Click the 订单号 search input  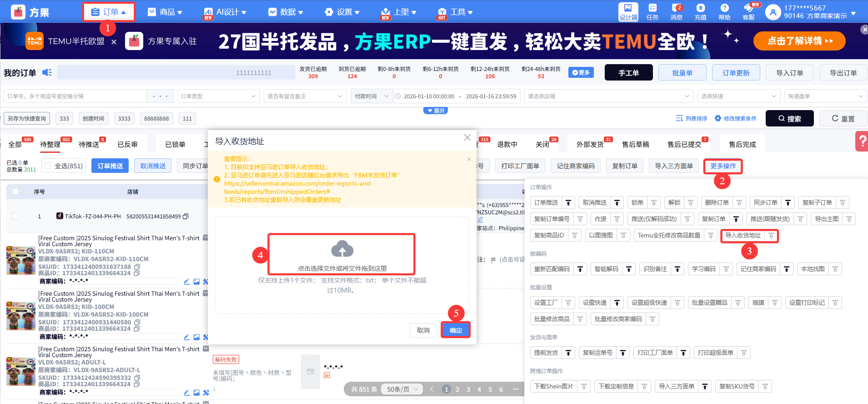pos(75,96)
